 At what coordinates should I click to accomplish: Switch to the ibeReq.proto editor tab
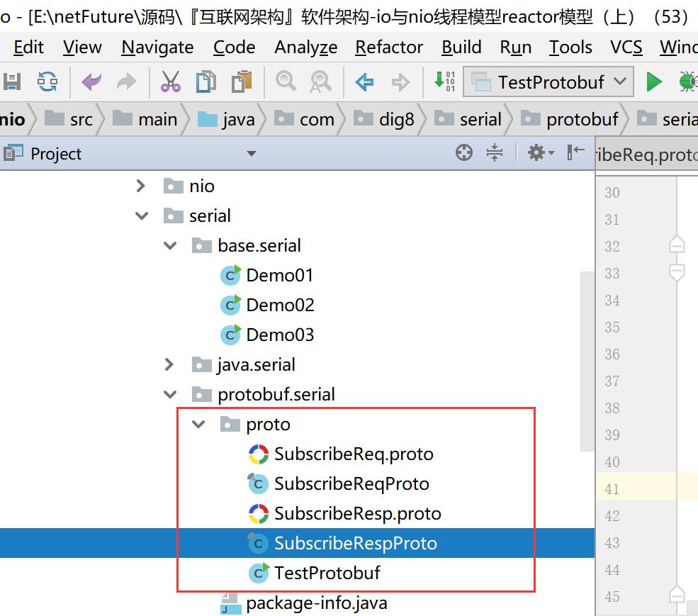[647, 155]
